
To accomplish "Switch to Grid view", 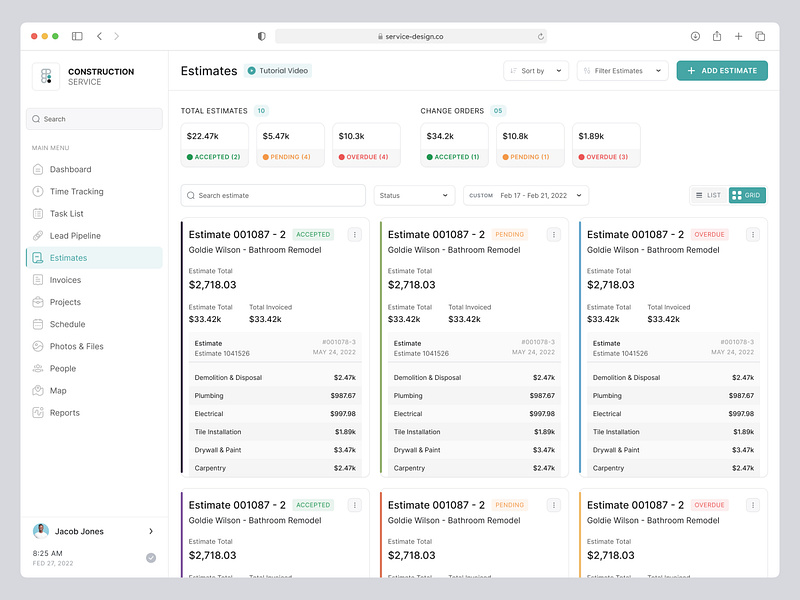I will click(x=748, y=195).
